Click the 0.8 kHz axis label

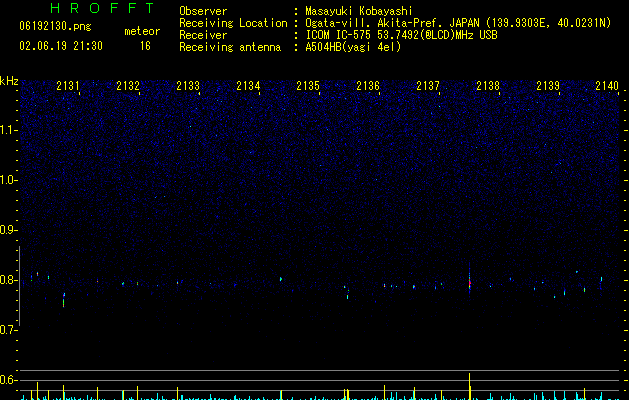pos(9,280)
